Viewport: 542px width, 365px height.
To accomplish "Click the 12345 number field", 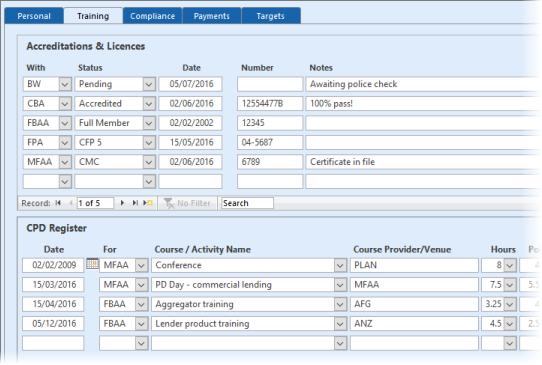I will click(x=270, y=123).
